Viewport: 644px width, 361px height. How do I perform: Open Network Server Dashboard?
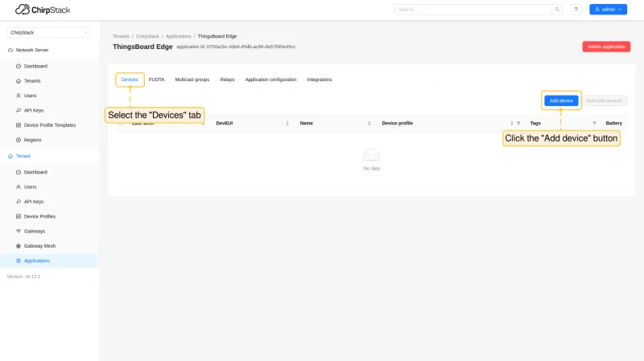[x=35, y=66]
